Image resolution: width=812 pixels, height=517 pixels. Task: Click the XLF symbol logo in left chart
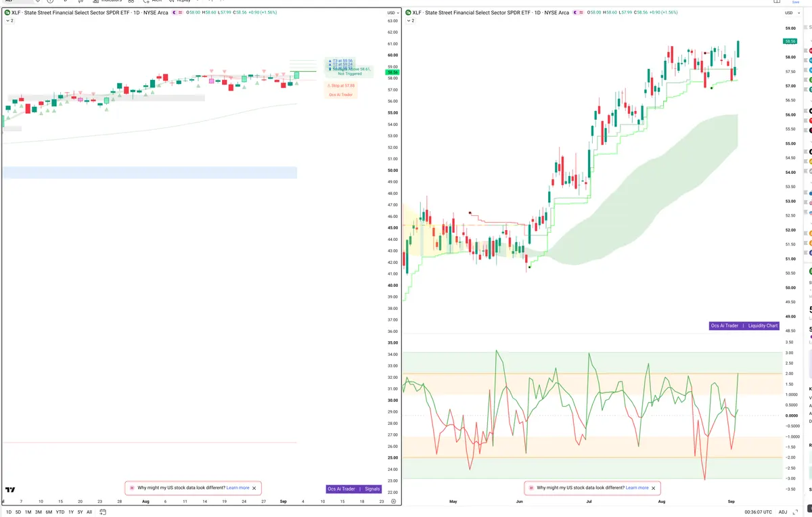pyautogui.click(x=7, y=13)
